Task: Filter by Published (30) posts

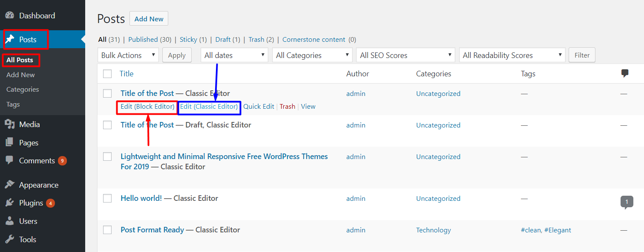Action: [150, 39]
